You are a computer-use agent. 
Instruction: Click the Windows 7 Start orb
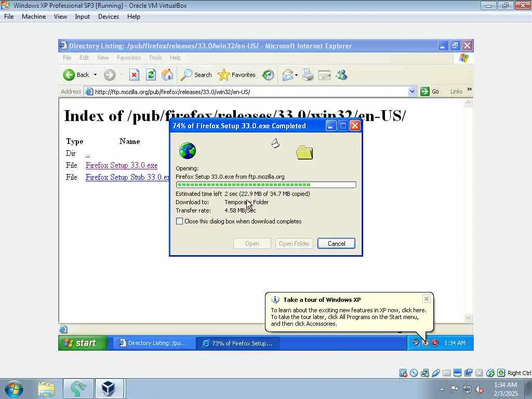point(14,389)
